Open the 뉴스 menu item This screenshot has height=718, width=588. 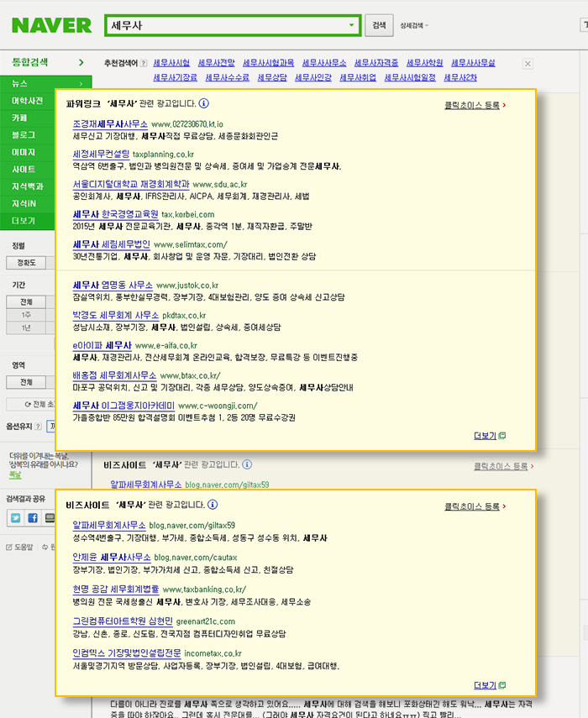(x=19, y=83)
